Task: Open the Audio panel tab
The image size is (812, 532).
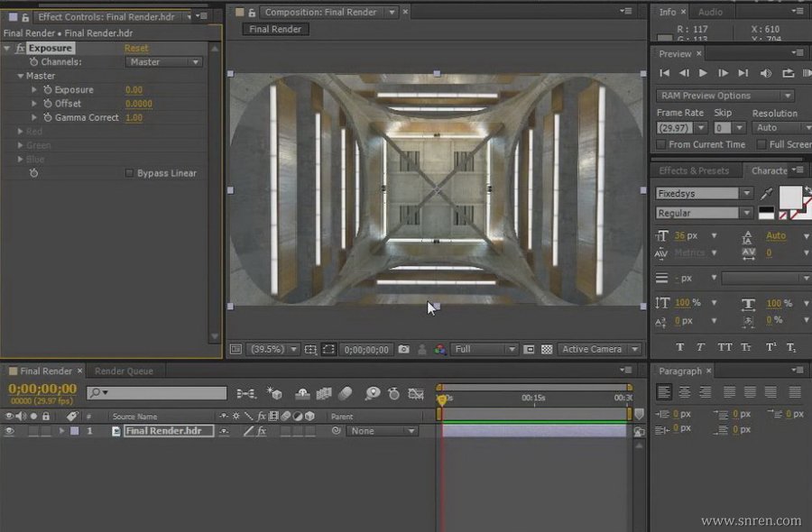Action: 710,12
